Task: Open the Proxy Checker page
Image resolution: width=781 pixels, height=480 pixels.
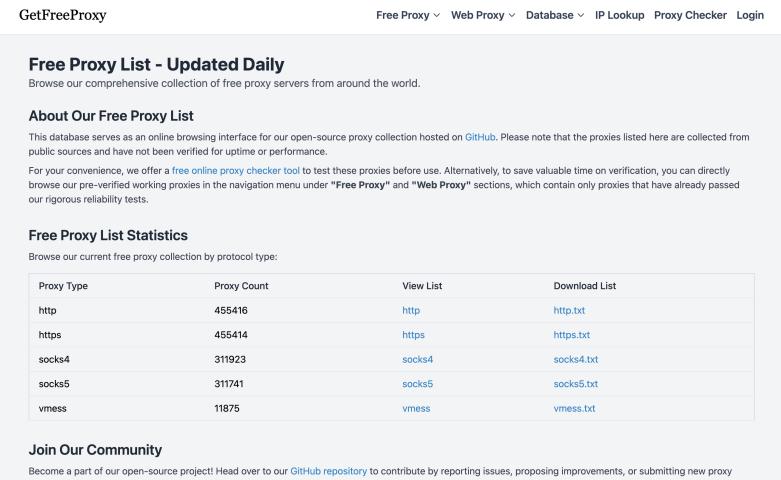Action: [x=690, y=15]
